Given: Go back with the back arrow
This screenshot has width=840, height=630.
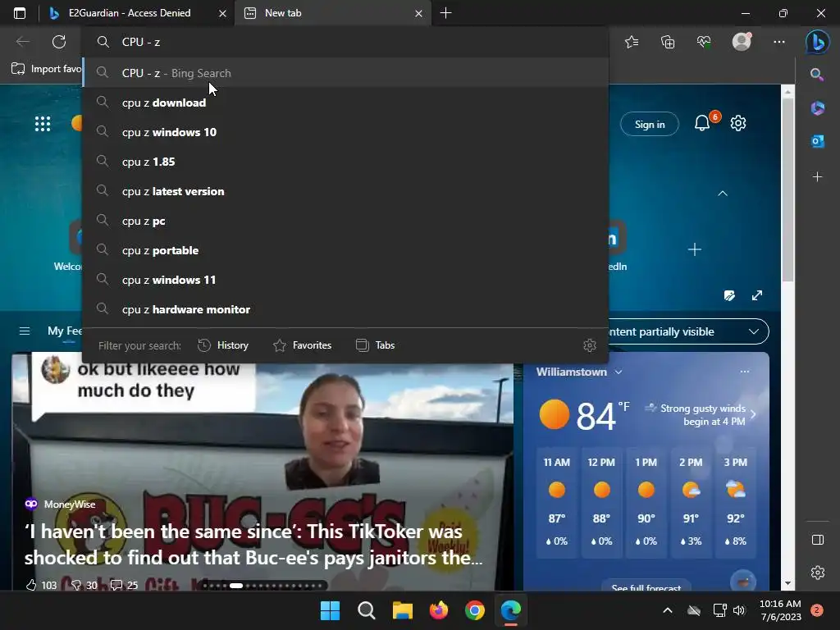Looking at the screenshot, I should [22, 42].
